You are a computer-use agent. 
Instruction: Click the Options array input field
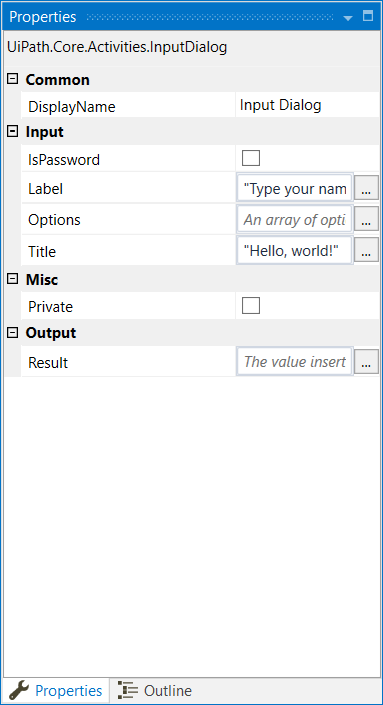(295, 219)
